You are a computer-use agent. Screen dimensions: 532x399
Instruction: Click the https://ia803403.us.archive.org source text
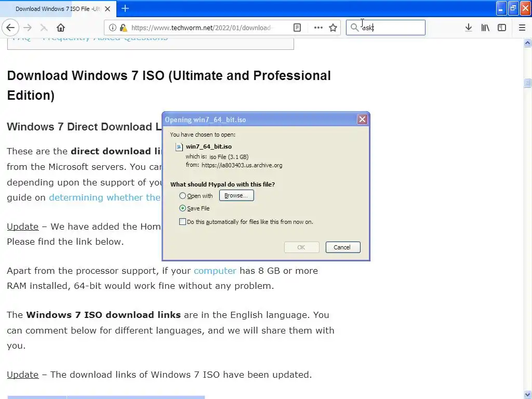click(x=242, y=165)
